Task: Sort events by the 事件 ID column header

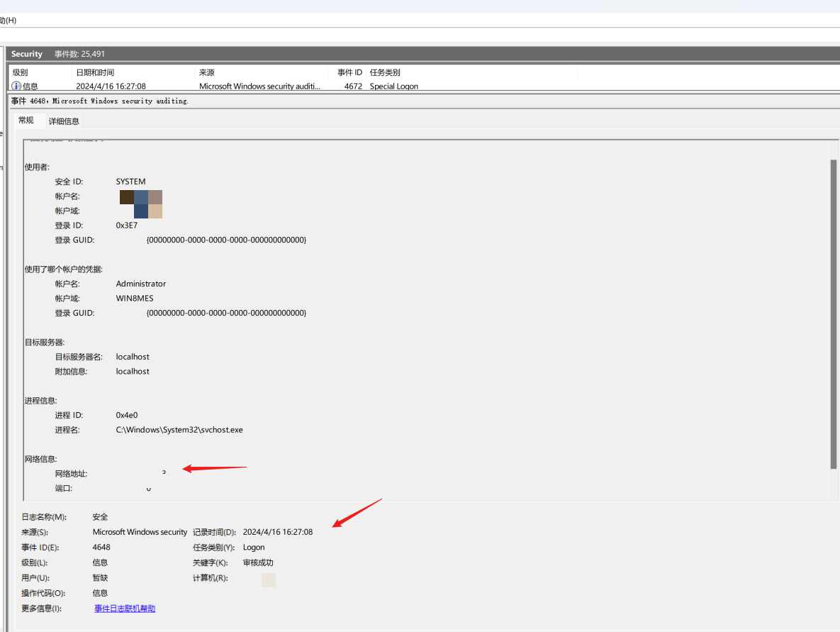Action: point(349,72)
